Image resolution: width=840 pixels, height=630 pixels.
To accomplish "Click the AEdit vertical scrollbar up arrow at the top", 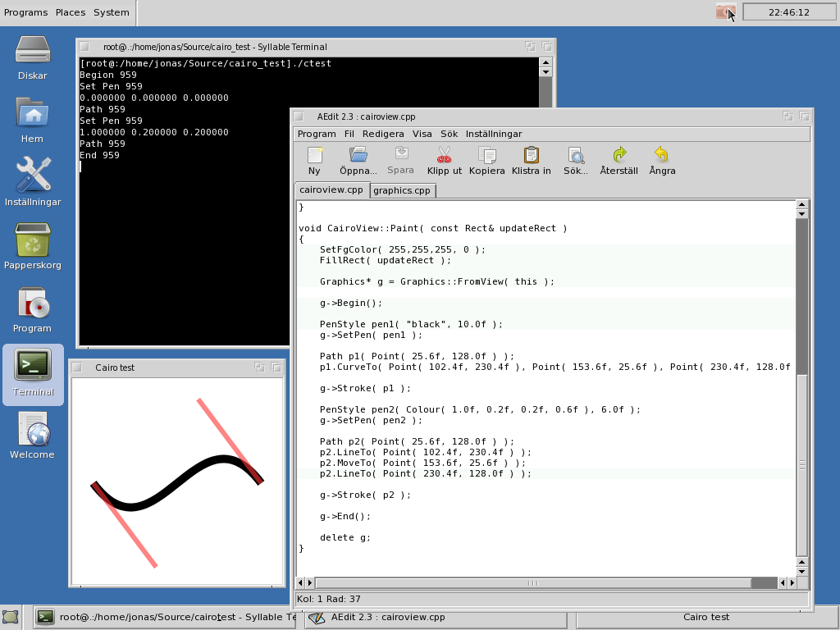I will click(802, 204).
